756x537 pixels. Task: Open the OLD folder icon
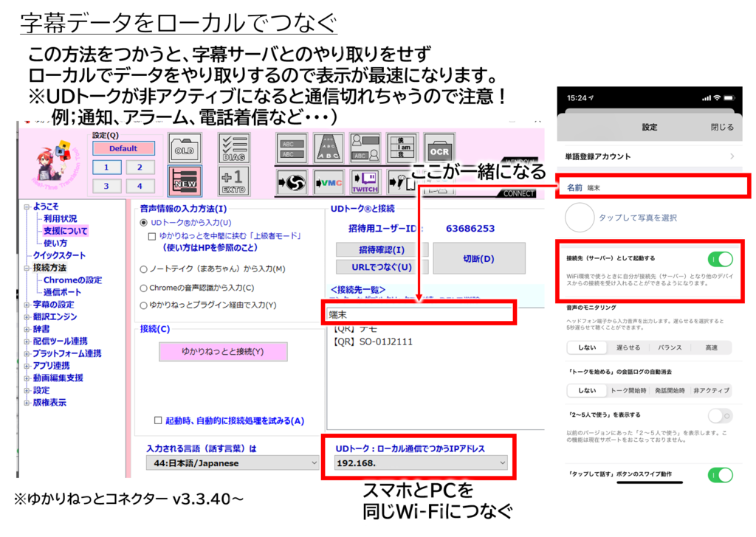click(x=185, y=148)
